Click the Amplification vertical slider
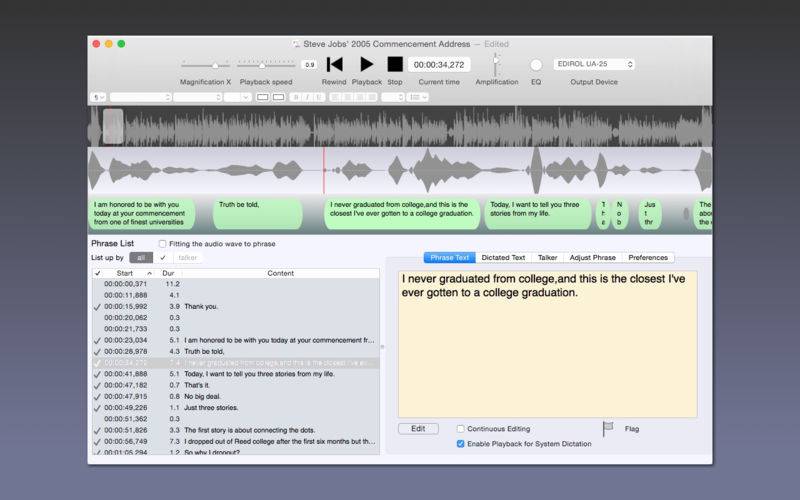800x500 pixels. point(495,65)
